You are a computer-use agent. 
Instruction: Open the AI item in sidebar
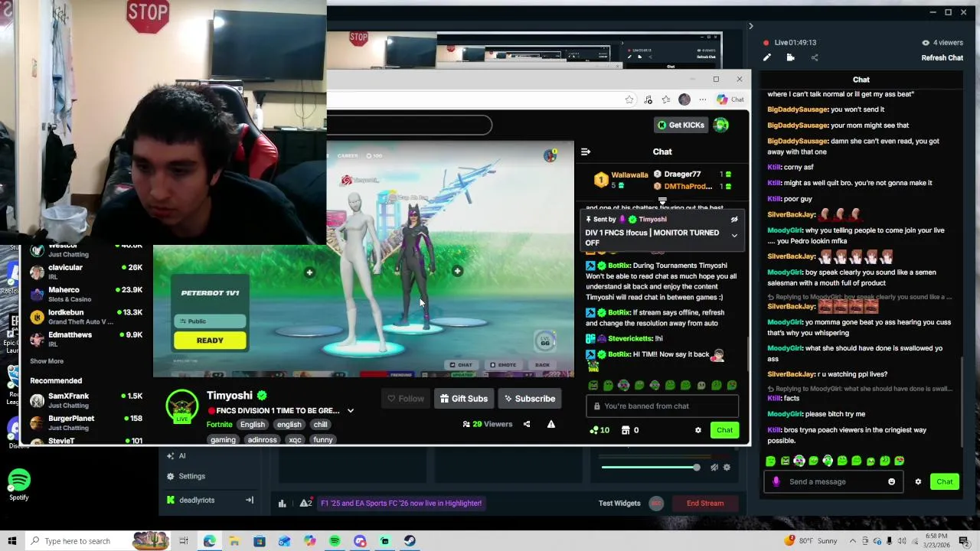click(181, 456)
